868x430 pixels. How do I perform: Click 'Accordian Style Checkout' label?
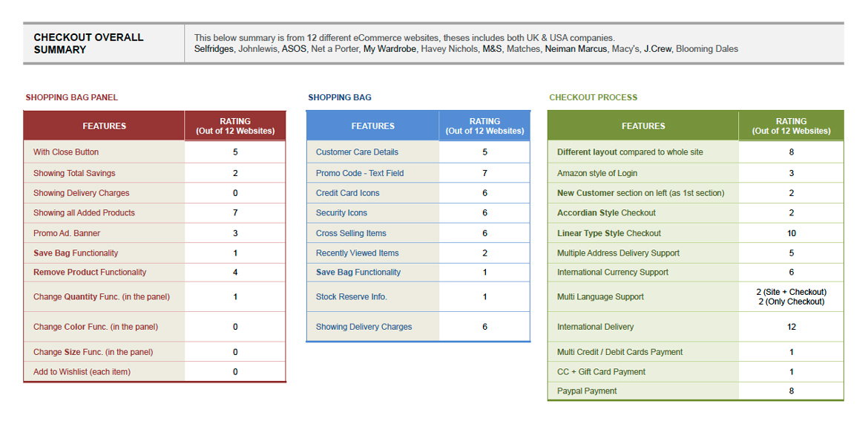[606, 213]
